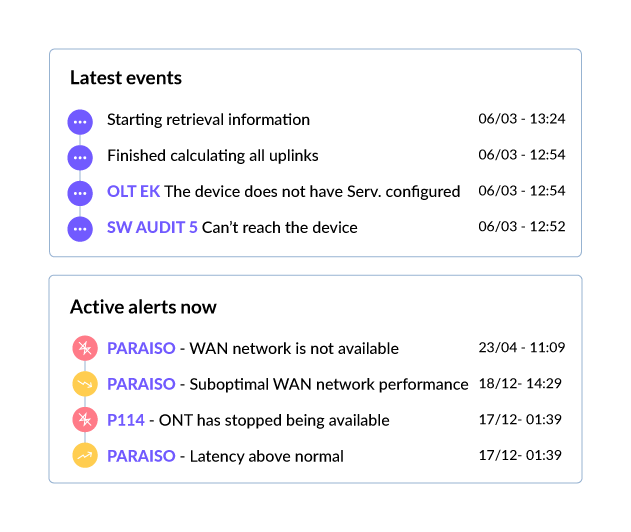
Task: Open PARAISO link in Latency above normal alert
Action: 141,456
